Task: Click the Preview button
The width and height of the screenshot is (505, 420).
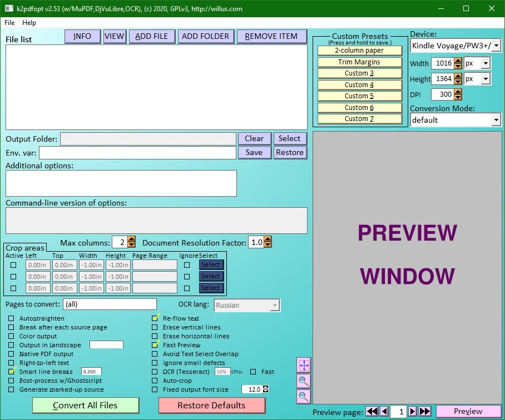Action: click(x=468, y=411)
